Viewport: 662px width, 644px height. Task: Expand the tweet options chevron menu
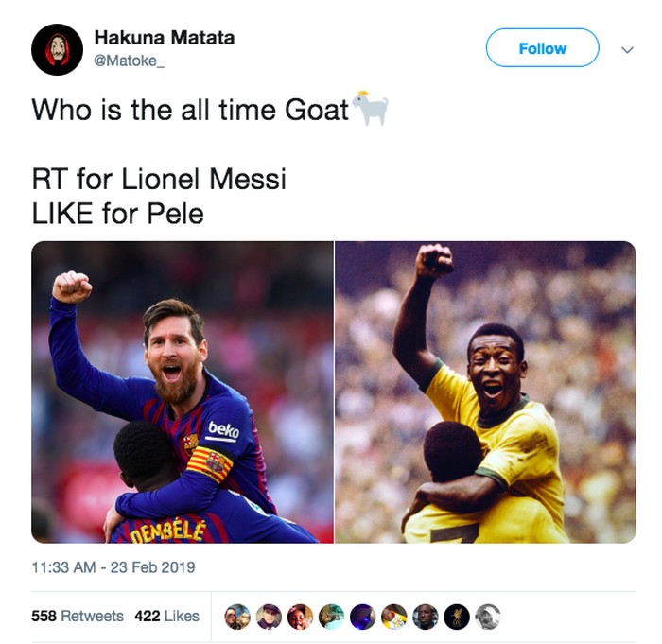tap(627, 50)
